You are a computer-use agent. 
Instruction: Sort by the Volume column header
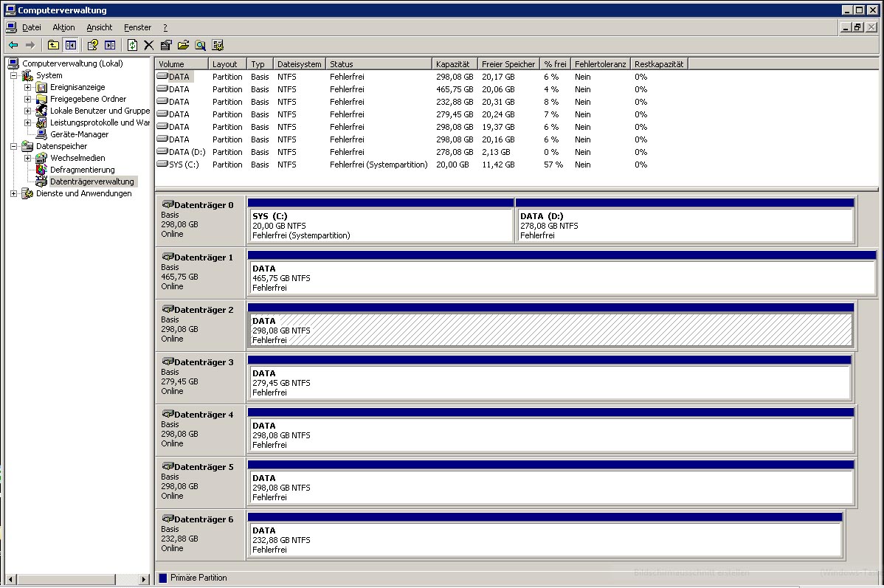coord(182,64)
